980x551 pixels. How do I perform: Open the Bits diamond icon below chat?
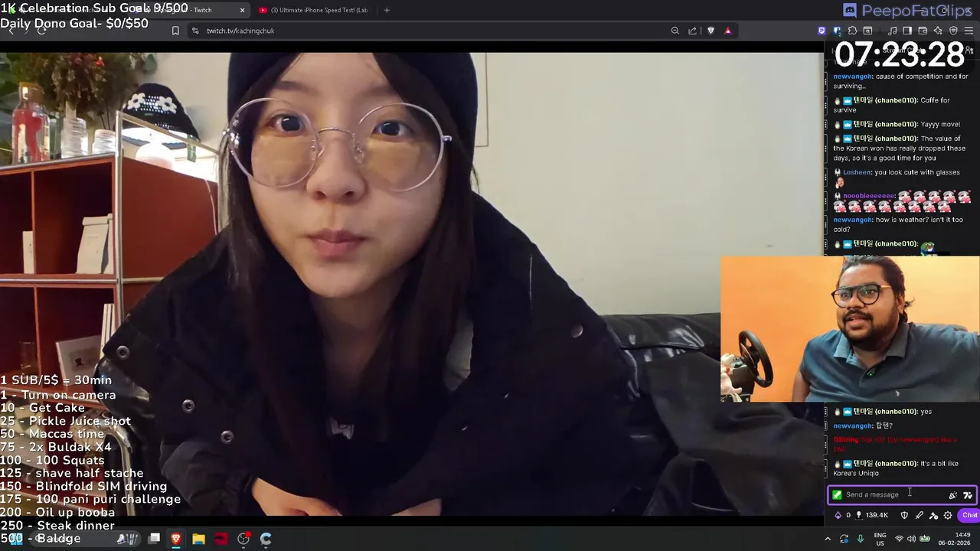(838, 515)
